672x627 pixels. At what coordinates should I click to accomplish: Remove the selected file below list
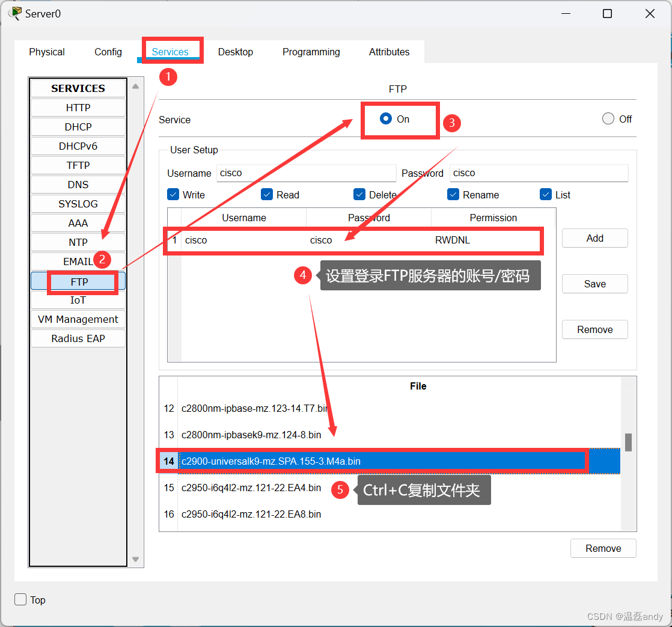603,549
